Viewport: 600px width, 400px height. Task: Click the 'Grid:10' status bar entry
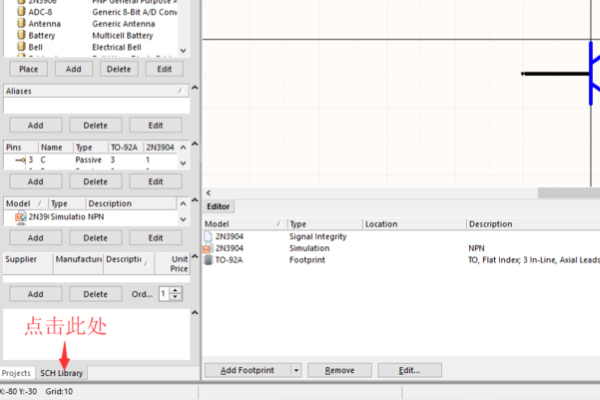click(x=59, y=391)
